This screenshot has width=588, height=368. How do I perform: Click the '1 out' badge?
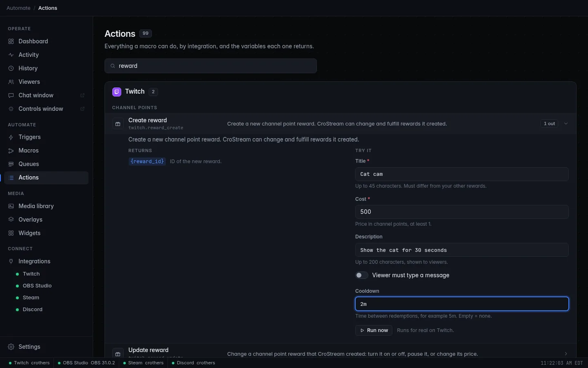[549, 123]
